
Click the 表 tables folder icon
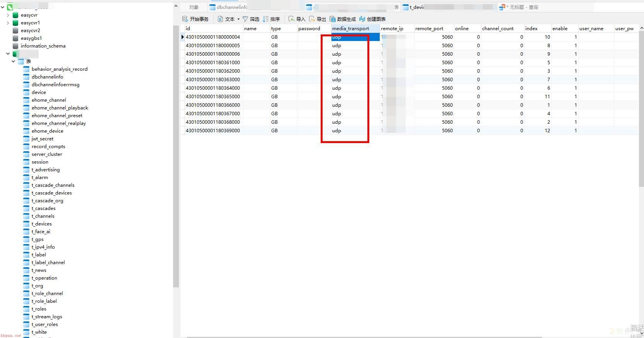pyautogui.click(x=21, y=61)
